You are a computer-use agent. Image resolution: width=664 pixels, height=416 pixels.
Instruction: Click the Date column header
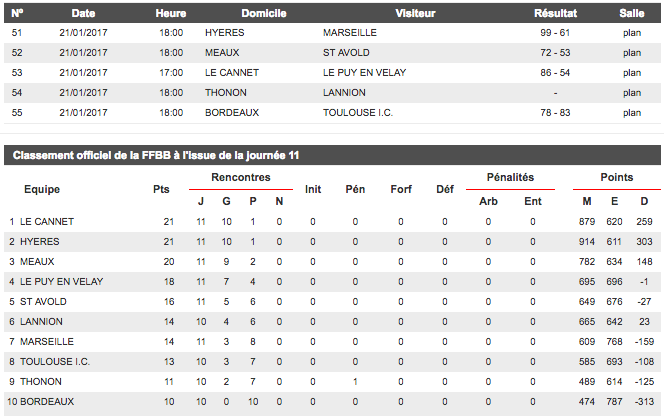pos(83,12)
